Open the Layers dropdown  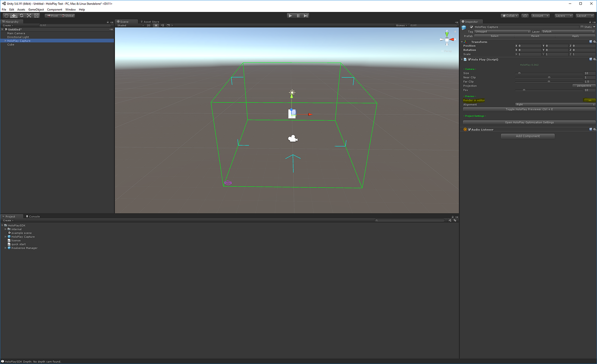click(563, 16)
